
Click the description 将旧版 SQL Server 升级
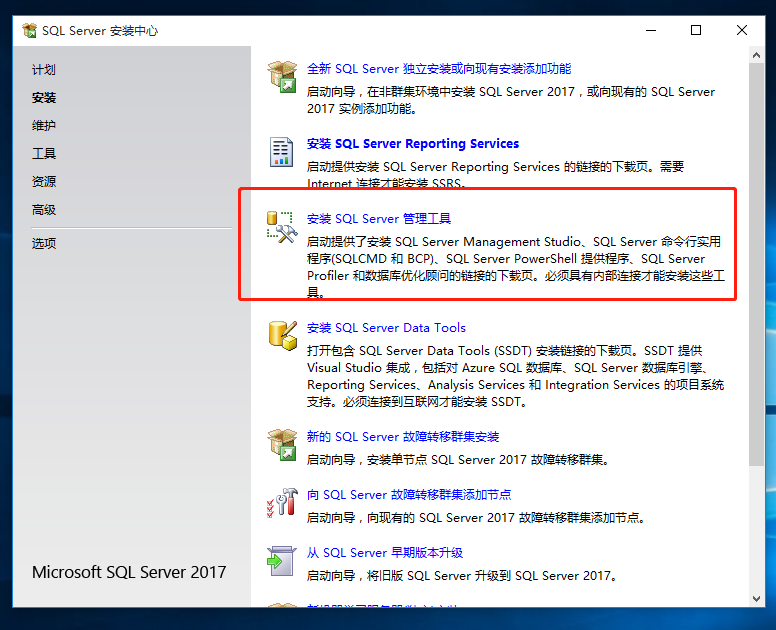(x=462, y=576)
